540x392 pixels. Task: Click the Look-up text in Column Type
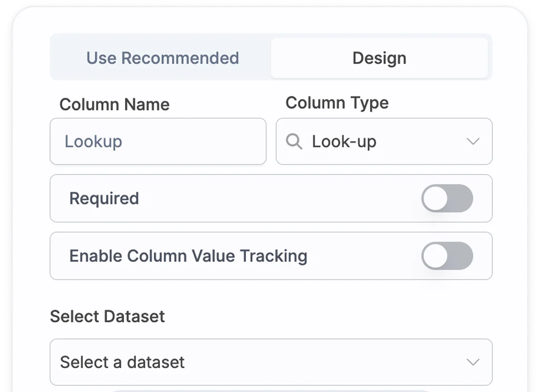(344, 142)
